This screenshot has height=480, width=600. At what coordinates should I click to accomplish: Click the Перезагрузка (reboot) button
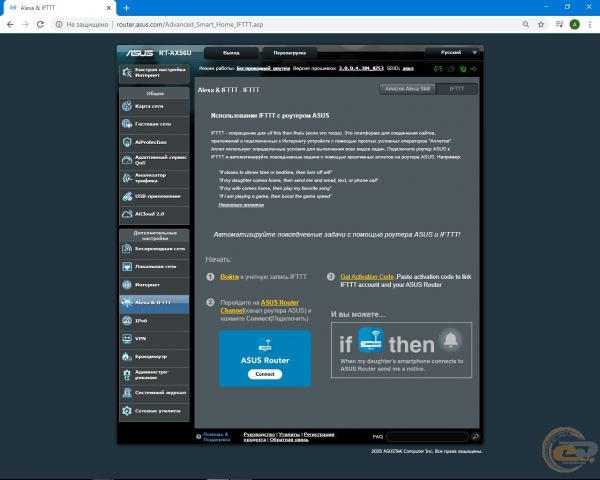tap(290, 53)
